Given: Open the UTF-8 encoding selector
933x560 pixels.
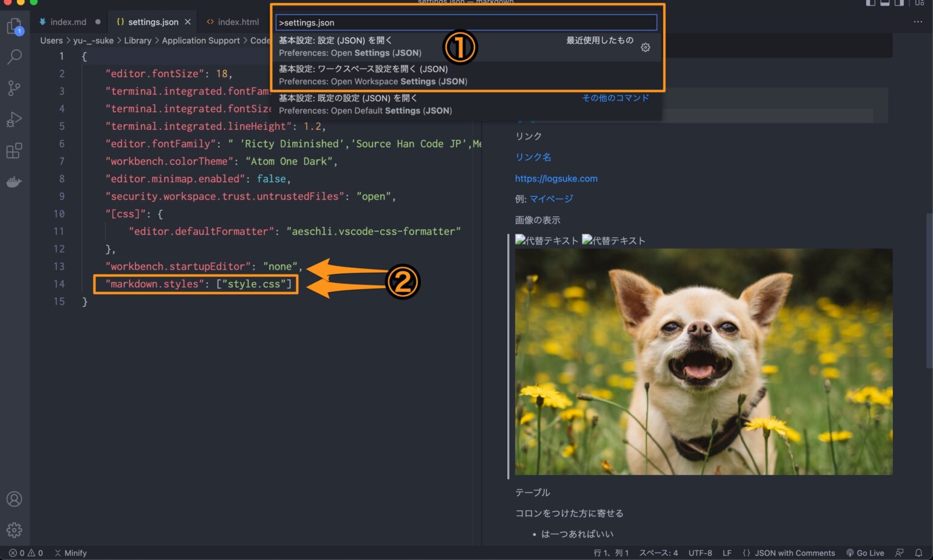Looking at the screenshot, I should (700, 553).
